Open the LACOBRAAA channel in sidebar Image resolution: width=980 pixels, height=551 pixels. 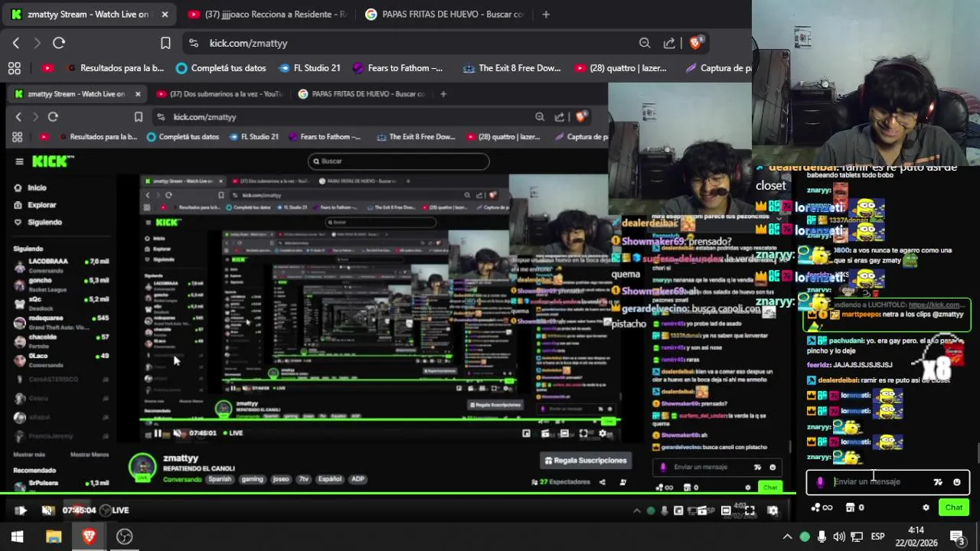[x=61, y=265]
